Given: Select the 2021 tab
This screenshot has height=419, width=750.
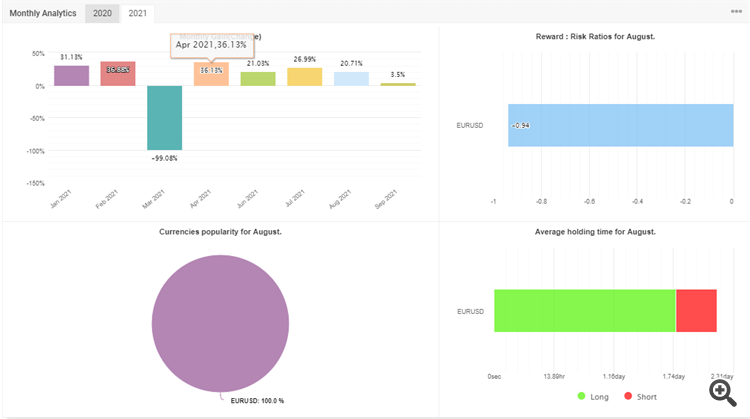Looking at the screenshot, I should point(138,13).
